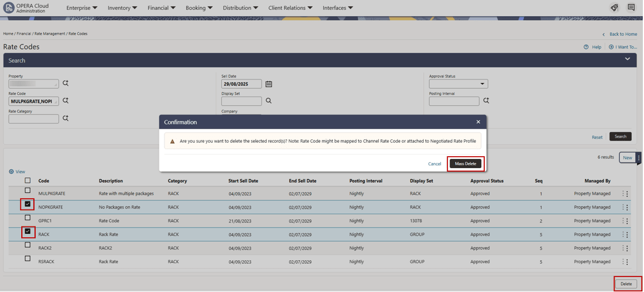644x292 pixels.
Task: Click the Mass Delete button
Action: (465, 164)
